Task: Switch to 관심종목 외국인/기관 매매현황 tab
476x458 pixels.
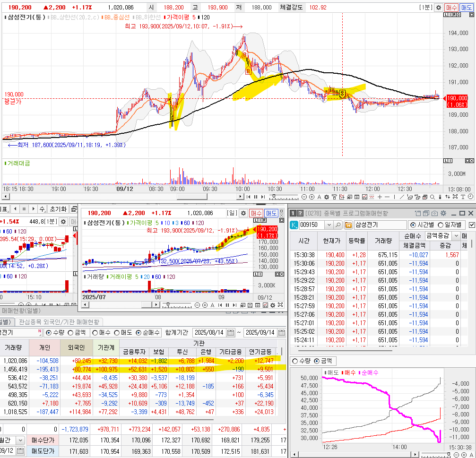Action: [x=59, y=322]
